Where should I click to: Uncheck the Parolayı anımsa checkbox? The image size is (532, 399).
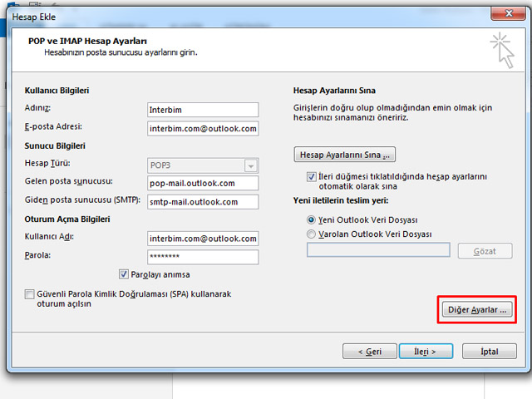pyautogui.click(x=125, y=274)
